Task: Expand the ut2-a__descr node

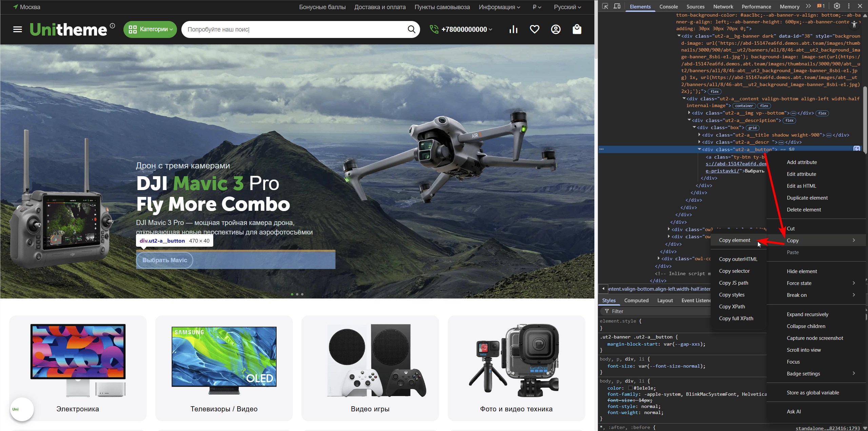Action: [x=699, y=142]
